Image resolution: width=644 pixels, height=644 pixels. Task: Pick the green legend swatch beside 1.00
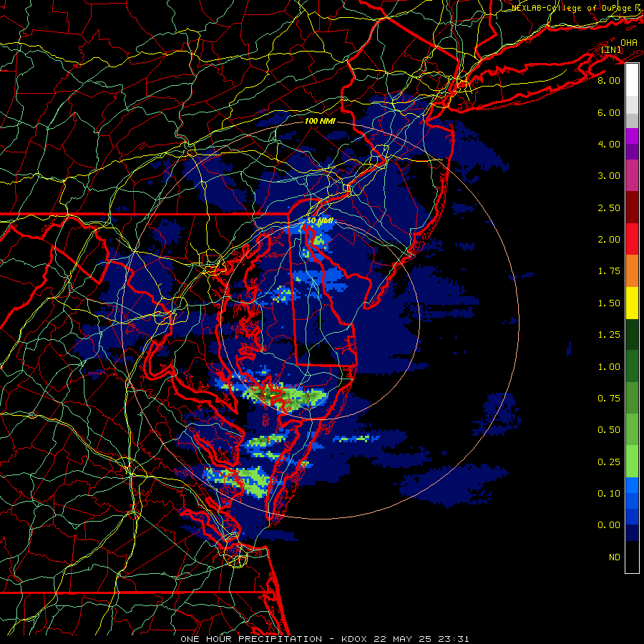pyautogui.click(x=632, y=366)
